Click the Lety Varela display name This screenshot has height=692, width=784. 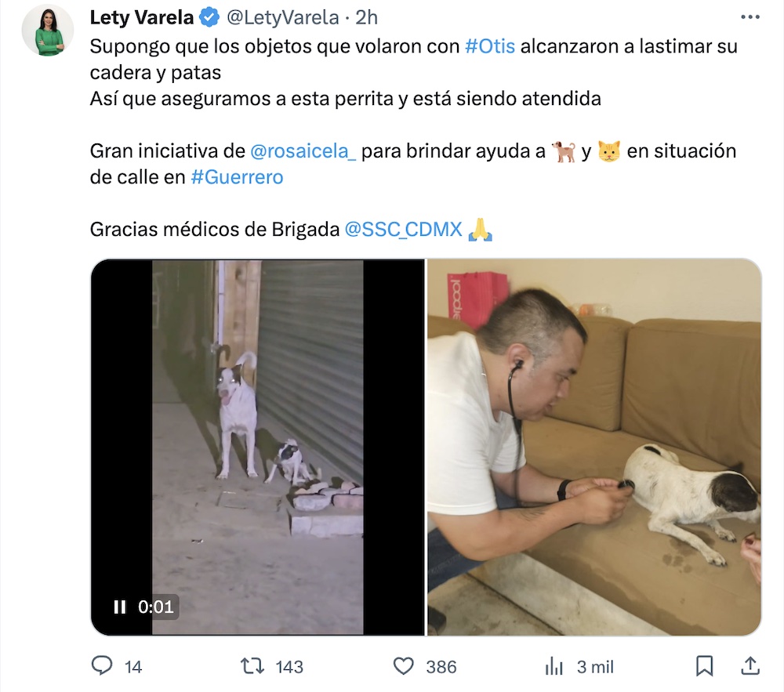tap(141, 17)
